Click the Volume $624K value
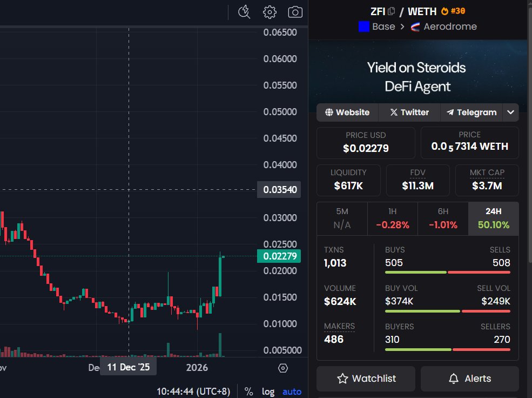 coord(340,301)
